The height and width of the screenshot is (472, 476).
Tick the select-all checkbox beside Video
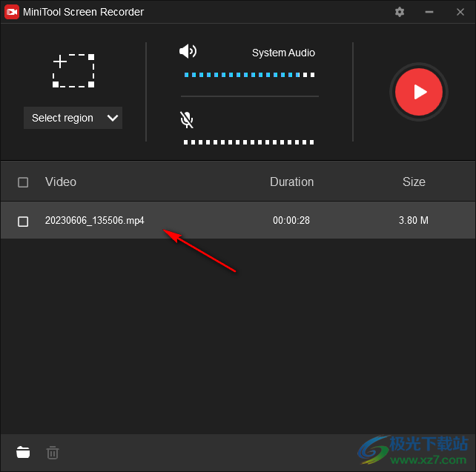pos(23,182)
